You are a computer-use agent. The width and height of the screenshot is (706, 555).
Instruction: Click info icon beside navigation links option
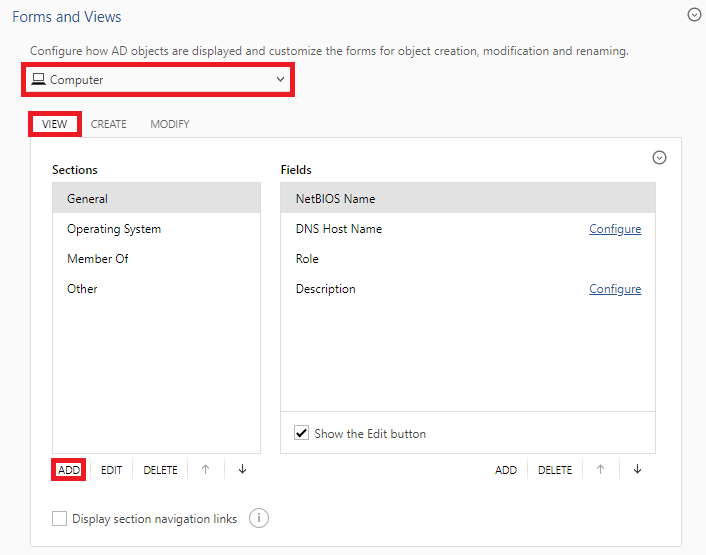tap(259, 518)
